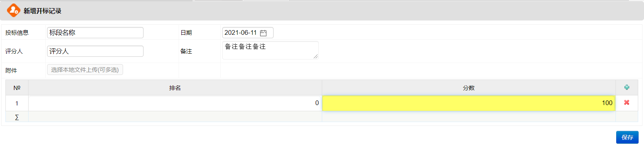Click the 日期 label

coord(186,33)
